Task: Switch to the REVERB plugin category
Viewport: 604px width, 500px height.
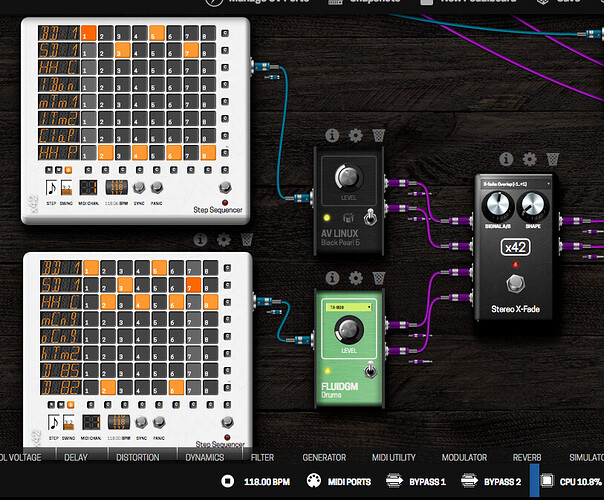Action: point(527,457)
